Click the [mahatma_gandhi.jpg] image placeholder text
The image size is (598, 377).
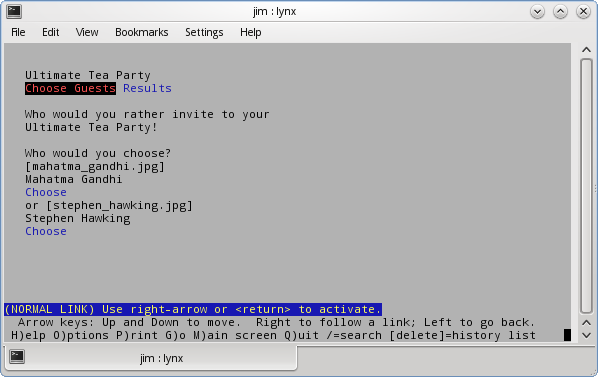tap(95, 167)
